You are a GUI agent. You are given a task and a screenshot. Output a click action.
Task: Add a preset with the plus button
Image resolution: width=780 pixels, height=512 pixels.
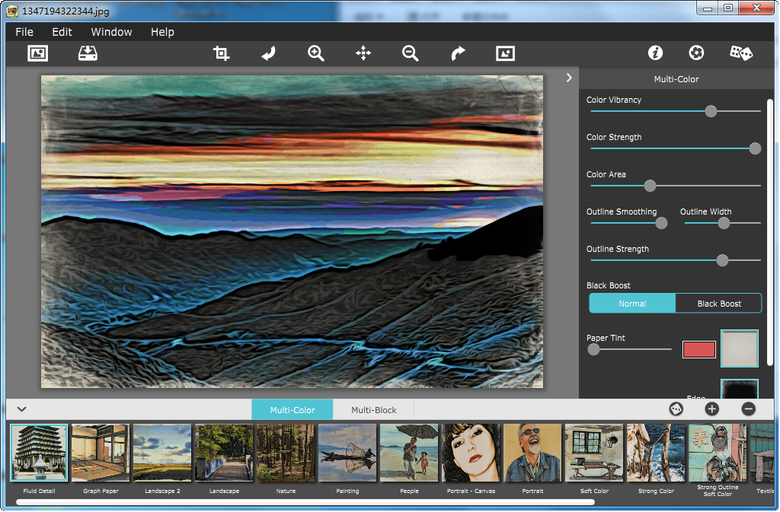pos(712,409)
